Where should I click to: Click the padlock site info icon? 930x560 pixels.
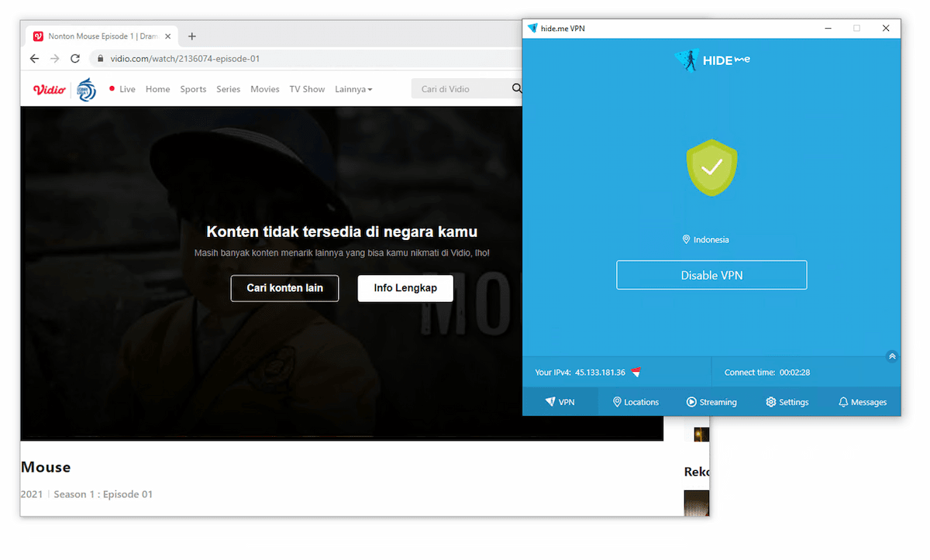coord(100,59)
